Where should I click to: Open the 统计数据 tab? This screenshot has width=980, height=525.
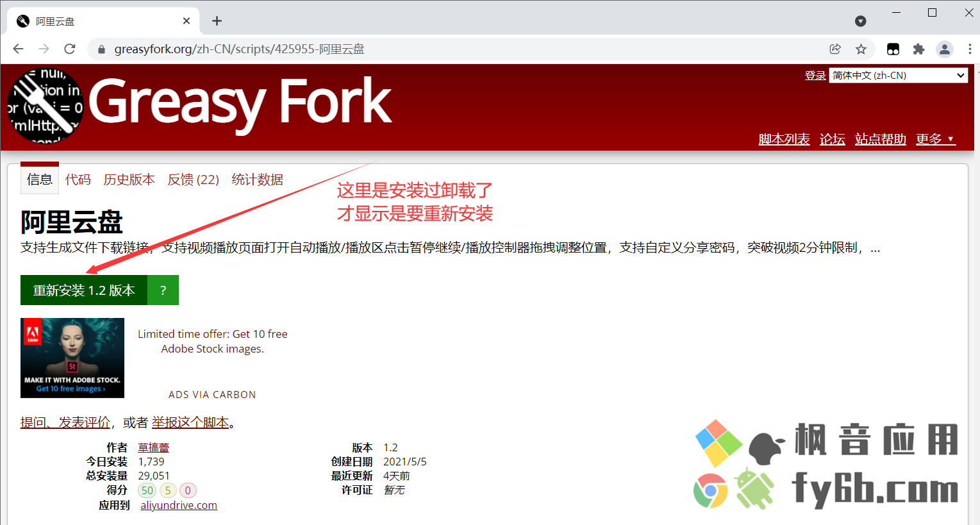[x=257, y=179]
